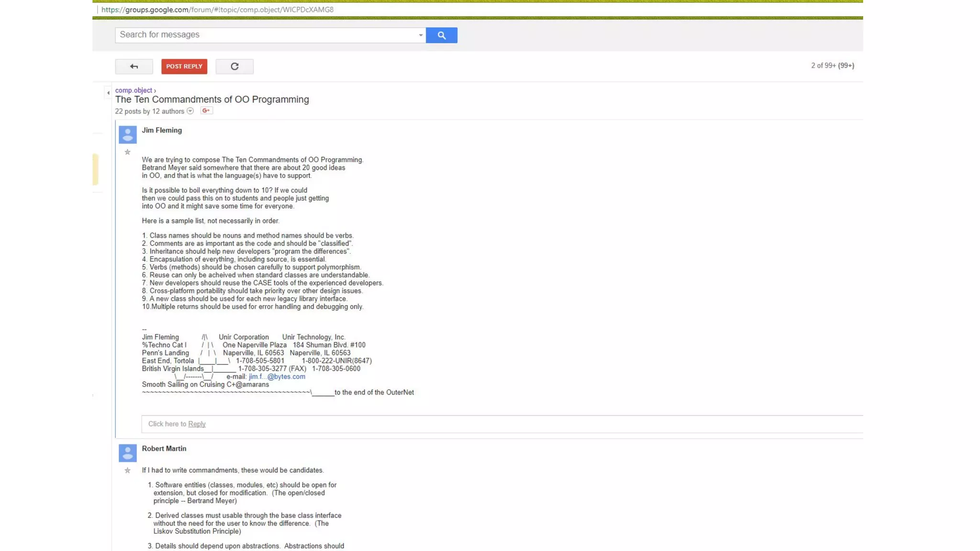This screenshot has height=551, width=980.
Task: Star Jim Fleming's post
Action: click(127, 152)
